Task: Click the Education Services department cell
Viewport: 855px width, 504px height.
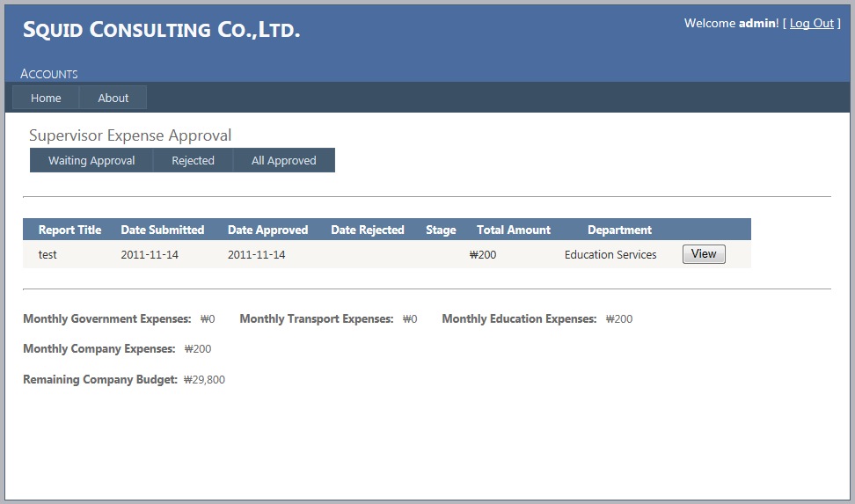Action: click(610, 255)
